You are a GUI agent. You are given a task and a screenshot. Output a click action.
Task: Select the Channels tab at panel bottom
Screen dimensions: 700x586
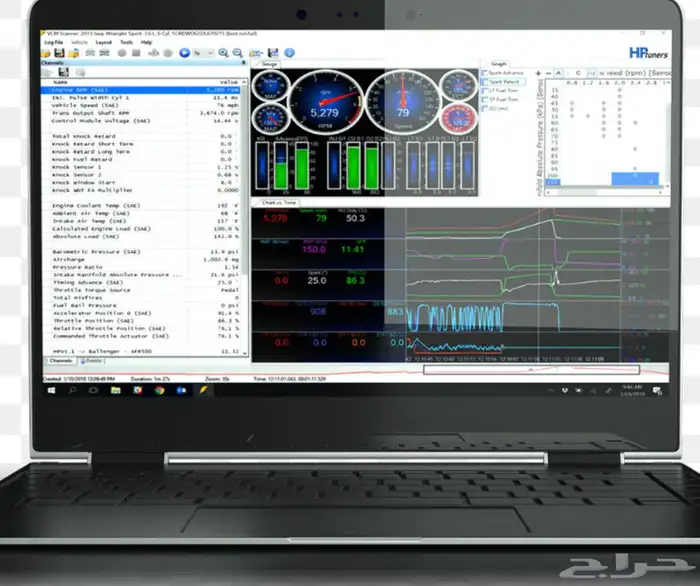click(x=53, y=359)
